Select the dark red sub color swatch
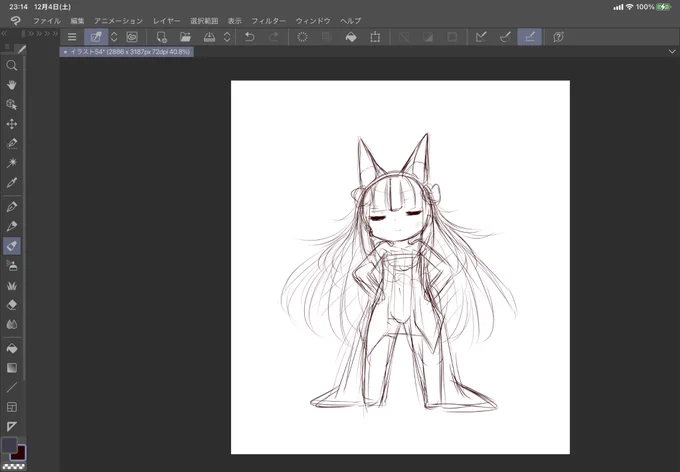This screenshot has height=472, width=680. point(20,454)
